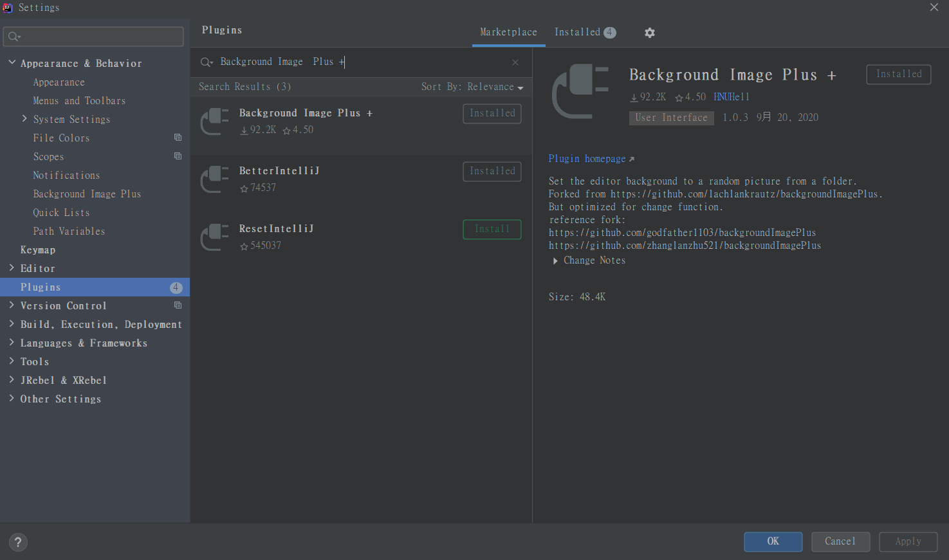Click the settings search field
Screen dimensions: 949x560
tap(93, 37)
